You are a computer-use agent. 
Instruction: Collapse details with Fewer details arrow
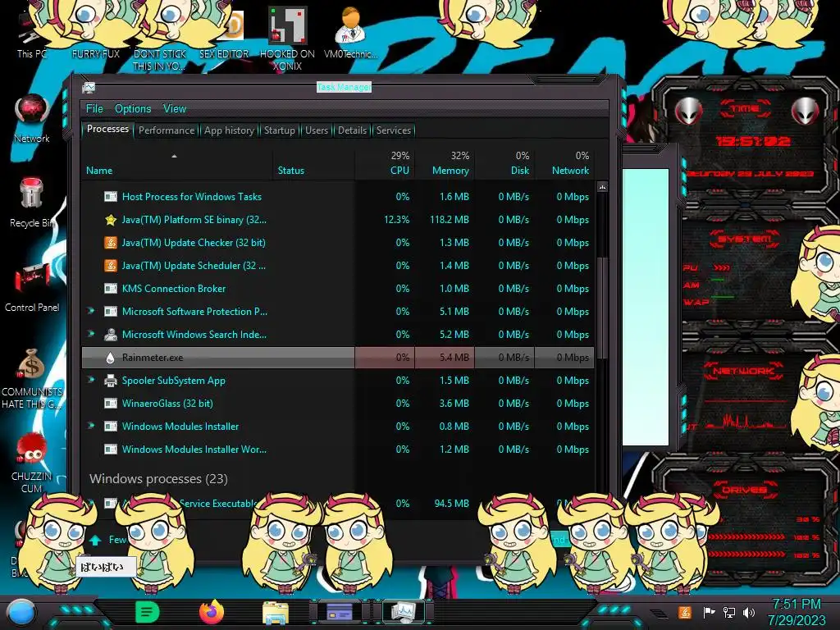pyautogui.click(x=95, y=540)
